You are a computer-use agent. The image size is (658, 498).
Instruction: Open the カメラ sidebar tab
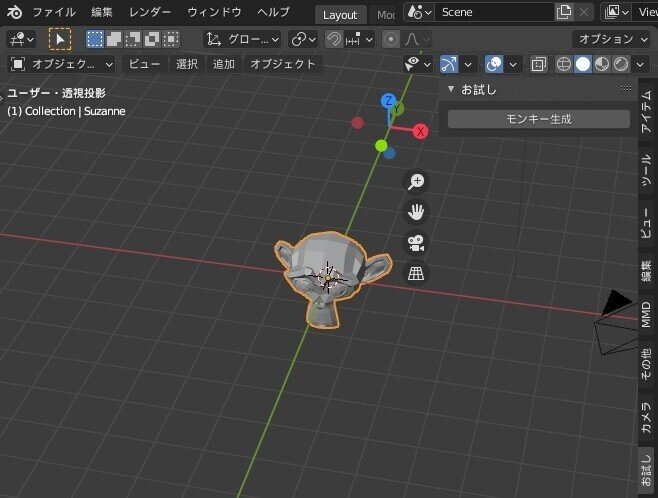coord(646,417)
